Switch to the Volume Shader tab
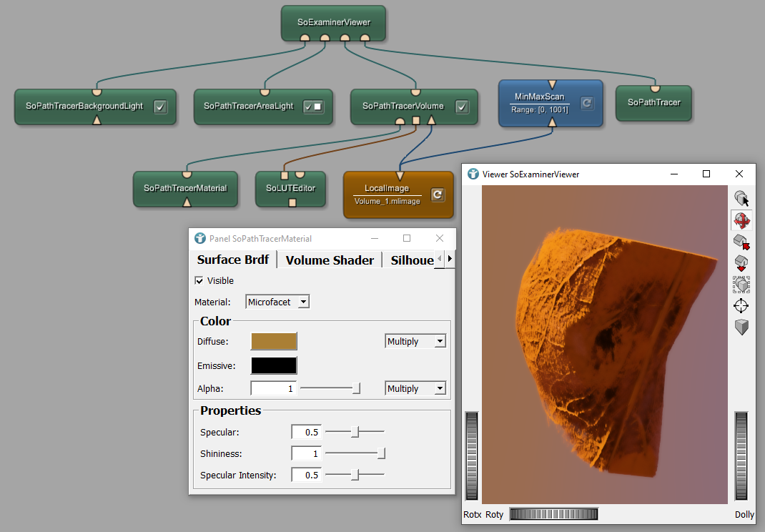 (330, 260)
